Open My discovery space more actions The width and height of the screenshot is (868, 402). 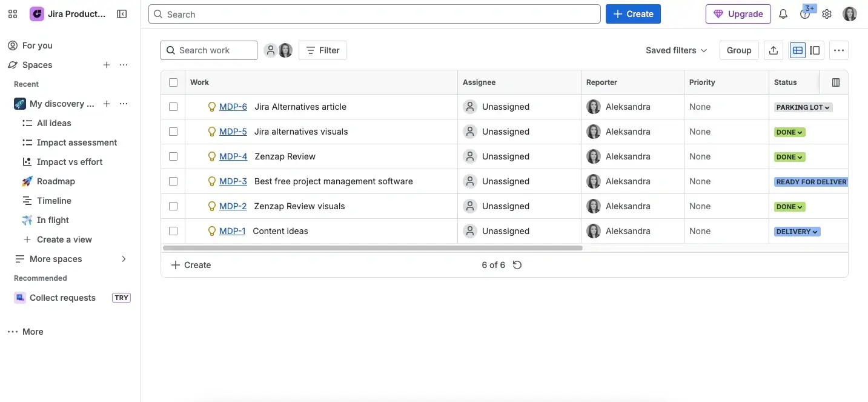click(x=124, y=104)
